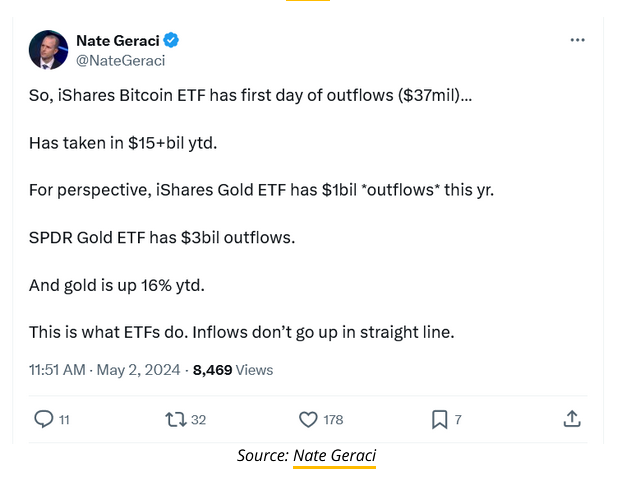This screenshot has height=485, width=638.
Task: Click the 8,469 Views count
Action: pyautogui.click(x=232, y=370)
